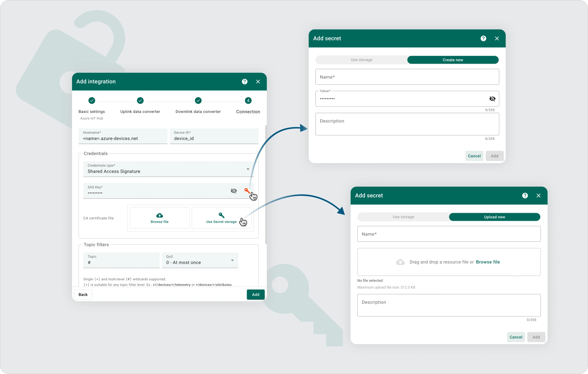Toggle SAS Key visibility eye icon
Image resolution: width=588 pixels, height=374 pixels.
tap(234, 191)
